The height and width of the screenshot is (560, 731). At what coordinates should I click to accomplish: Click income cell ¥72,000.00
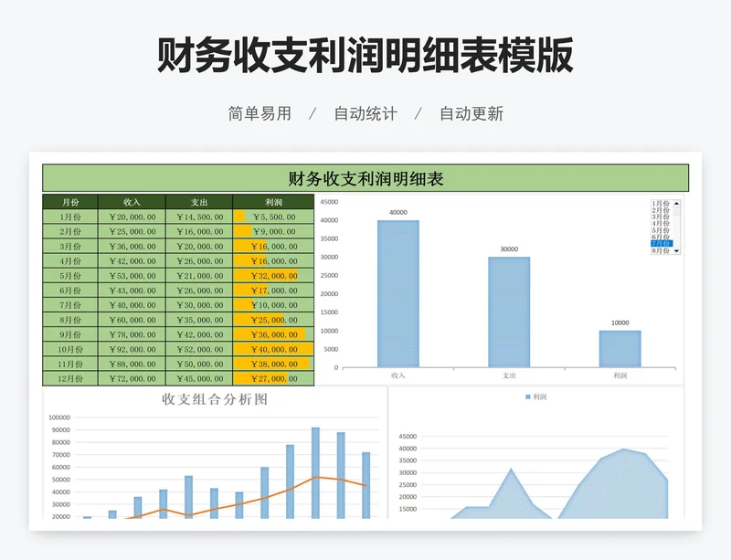(132, 378)
